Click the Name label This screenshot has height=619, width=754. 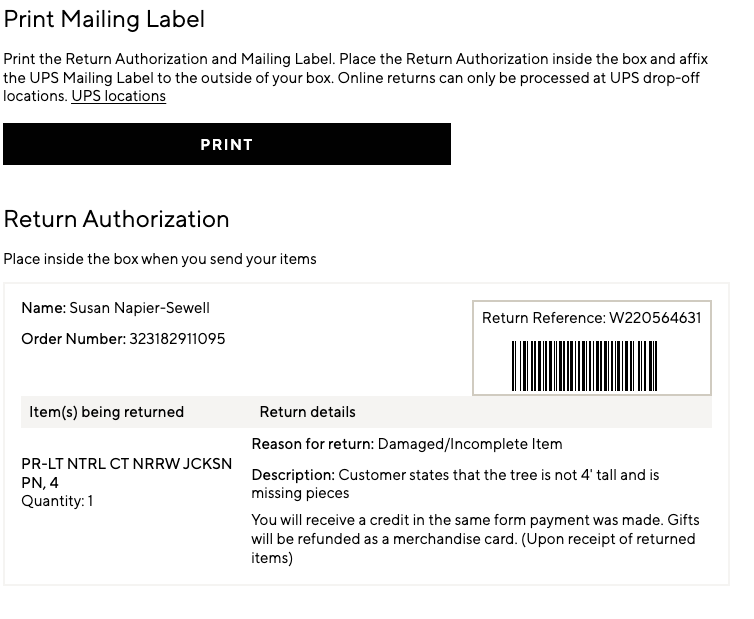point(43,308)
